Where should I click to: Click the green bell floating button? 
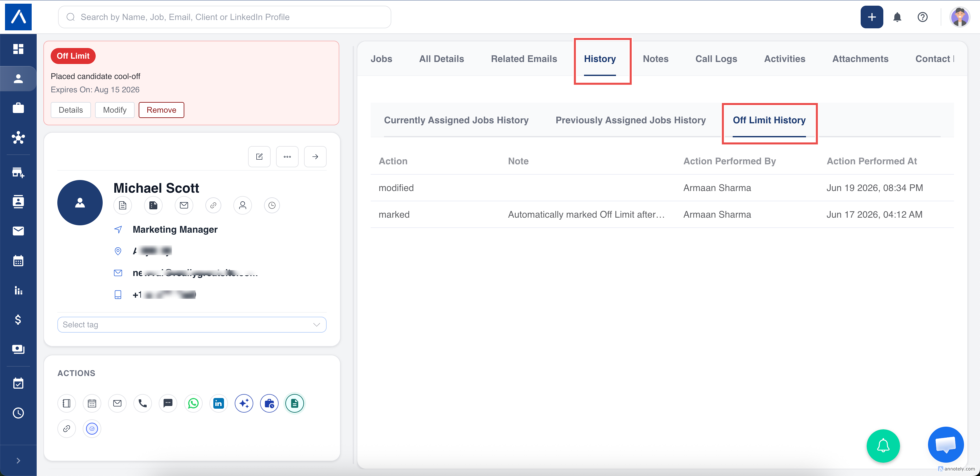pos(883,446)
